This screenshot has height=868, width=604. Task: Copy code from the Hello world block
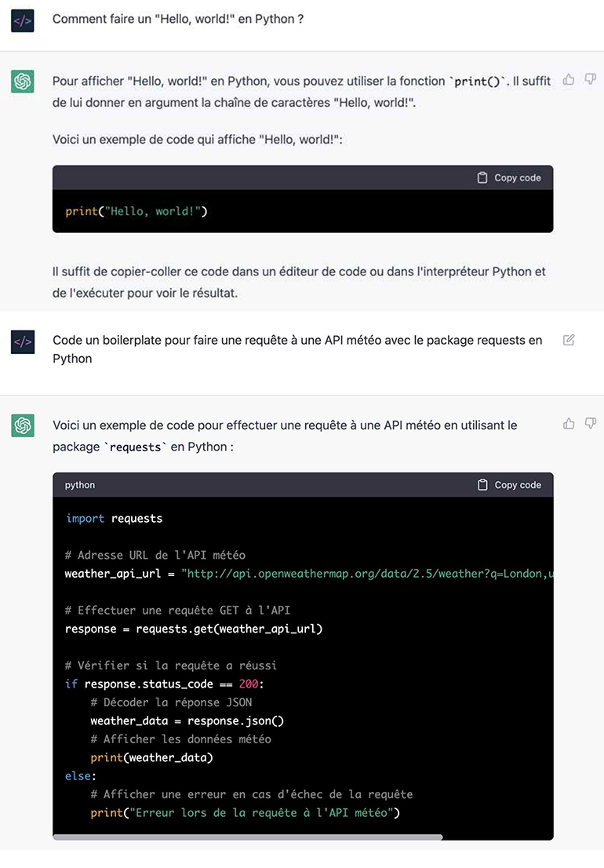pos(509,178)
